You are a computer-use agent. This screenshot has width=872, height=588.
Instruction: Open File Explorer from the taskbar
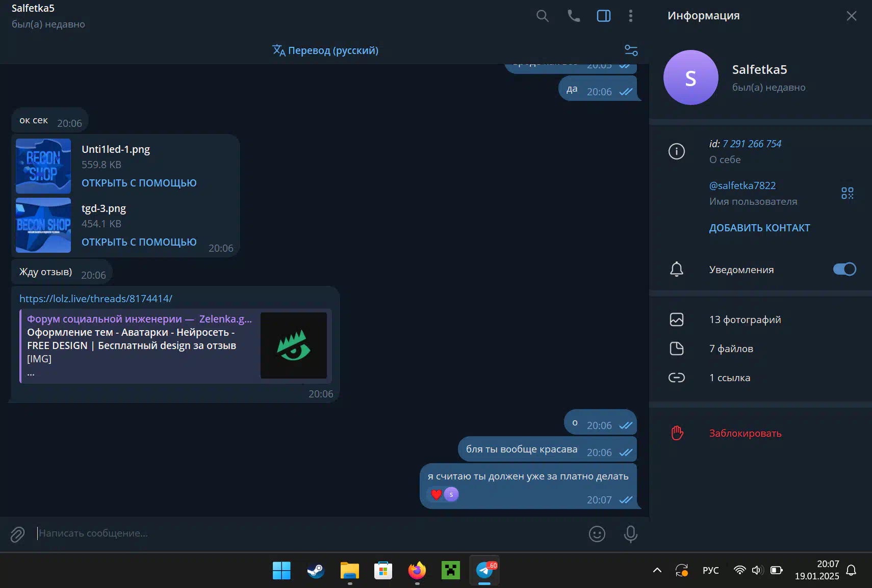(x=350, y=571)
